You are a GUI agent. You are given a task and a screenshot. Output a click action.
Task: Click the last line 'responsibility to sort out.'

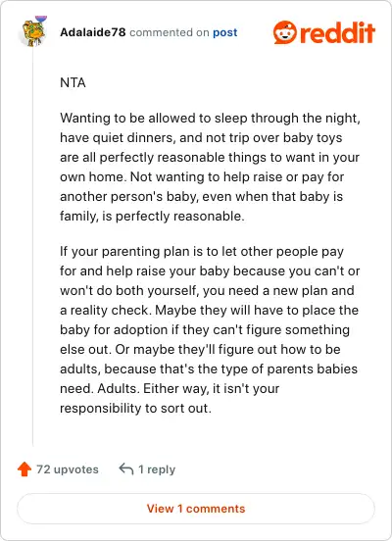coord(135,408)
